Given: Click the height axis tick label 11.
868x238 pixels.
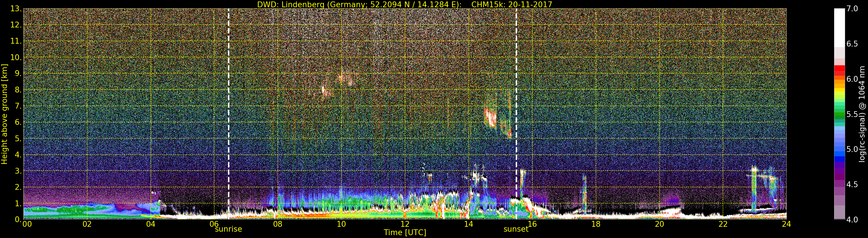Looking at the screenshot, I should click(x=16, y=41).
